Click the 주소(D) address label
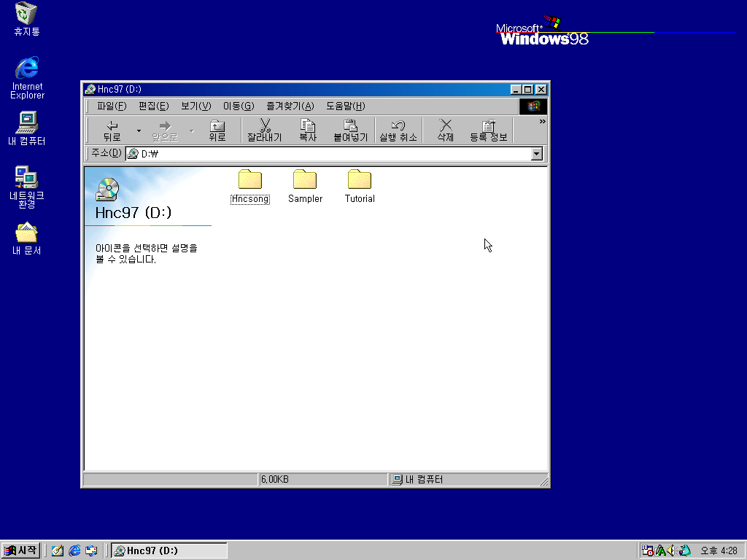Image resolution: width=747 pixels, height=560 pixels. [x=107, y=153]
